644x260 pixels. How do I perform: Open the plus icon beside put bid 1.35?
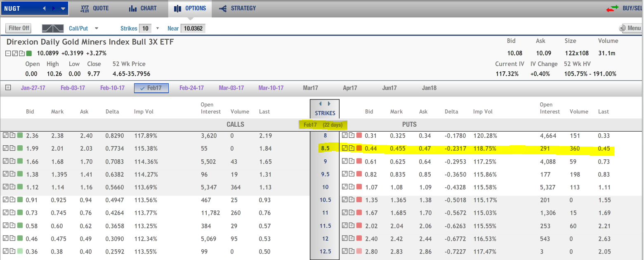(352, 200)
